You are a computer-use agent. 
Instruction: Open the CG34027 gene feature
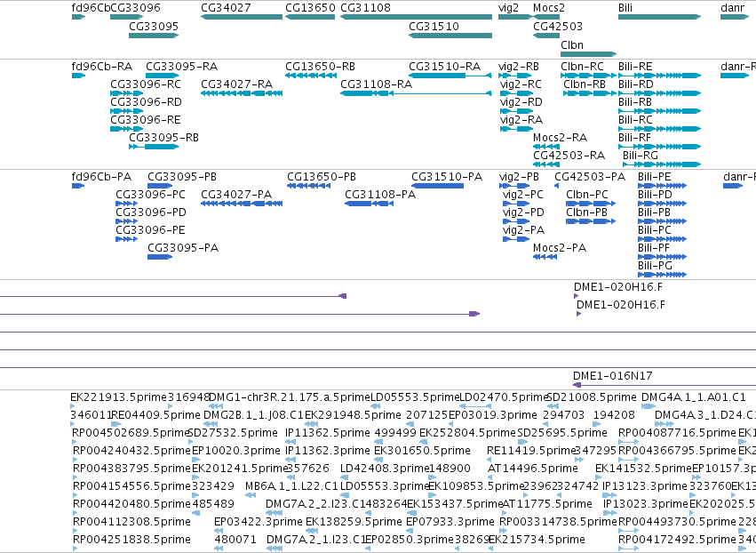pos(242,17)
